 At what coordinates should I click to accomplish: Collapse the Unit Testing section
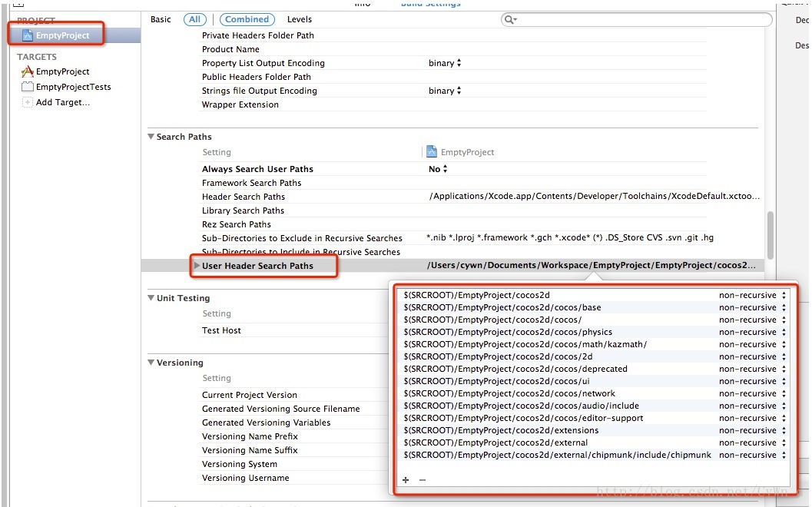[151, 298]
